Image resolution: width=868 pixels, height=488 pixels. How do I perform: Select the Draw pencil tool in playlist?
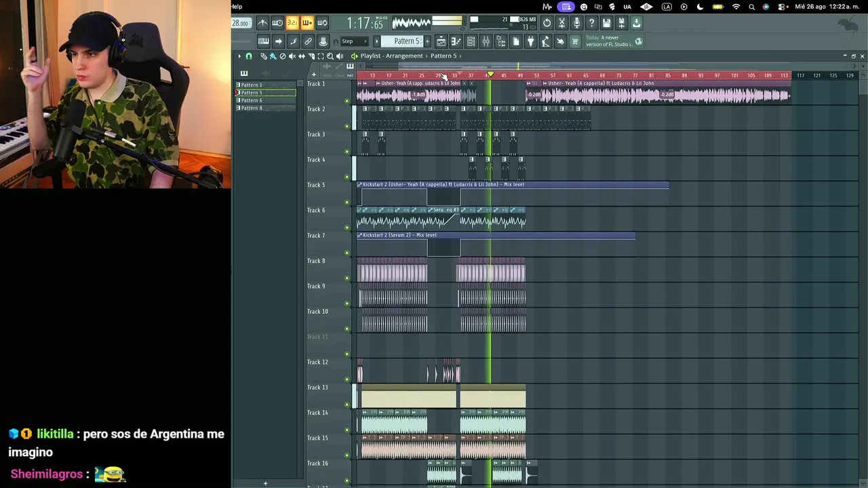(264, 56)
